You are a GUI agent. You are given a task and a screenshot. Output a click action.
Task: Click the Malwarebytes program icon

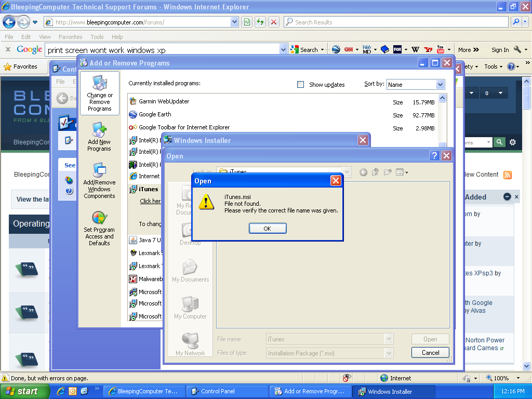coord(133,279)
